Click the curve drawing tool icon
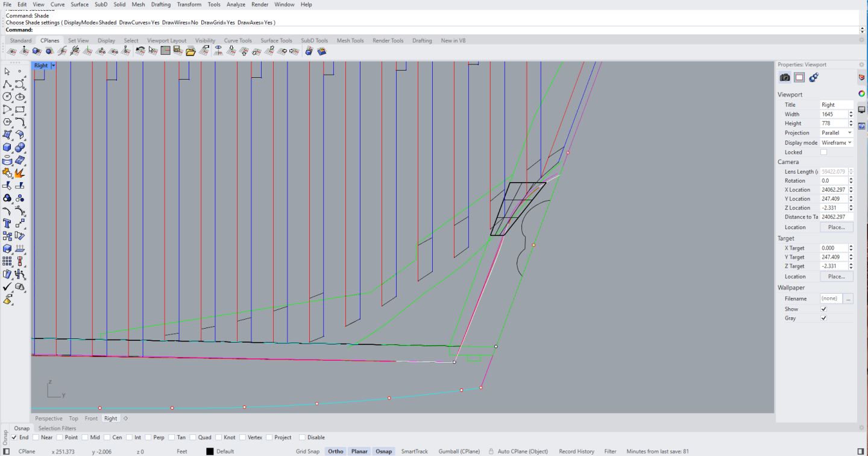This screenshot has height=456, width=868. coord(20,85)
